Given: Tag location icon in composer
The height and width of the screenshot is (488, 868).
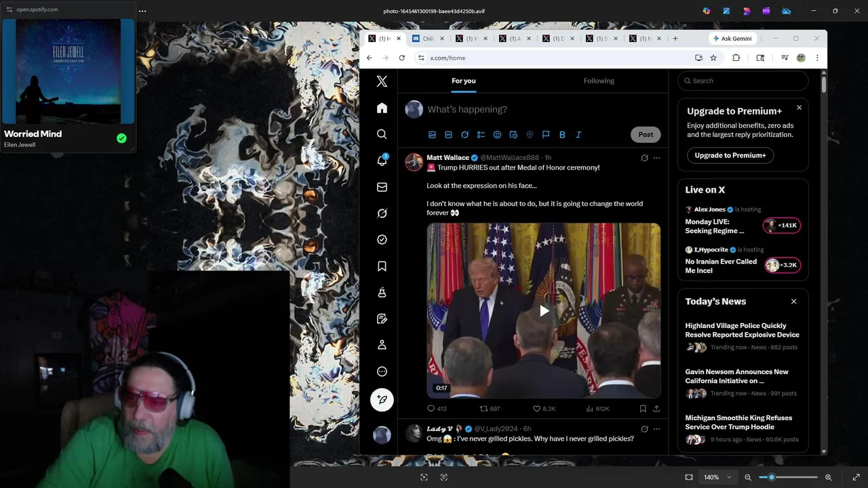Looking at the screenshot, I should click(530, 135).
